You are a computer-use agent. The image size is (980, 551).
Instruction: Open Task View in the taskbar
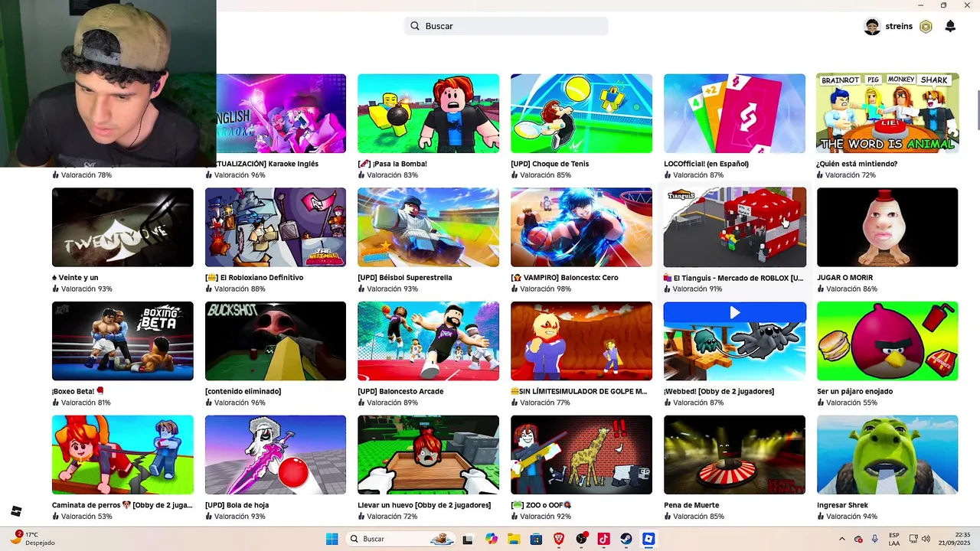click(467, 539)
